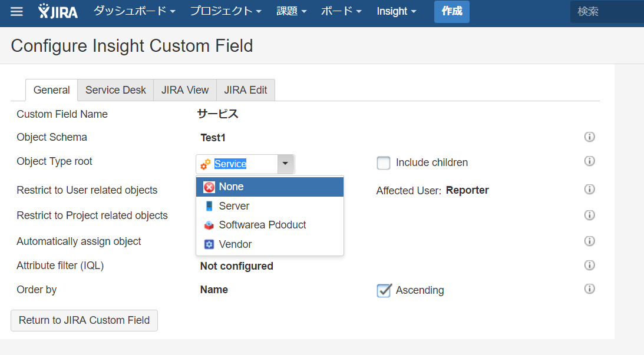Switch to the General tab
644x355 pixels.
point(52,90)
